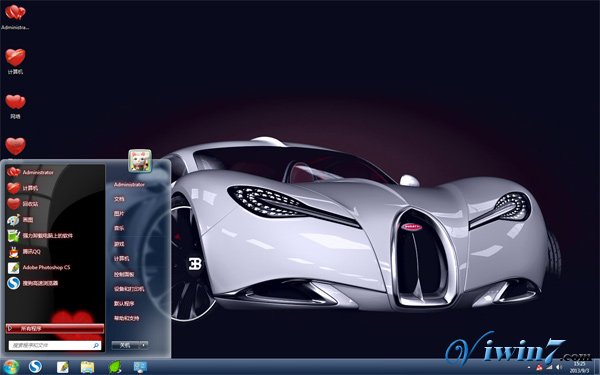Click the Show desktop strip at taskbar end
This screenshot has width=600, height=375.
coord(597,367)
